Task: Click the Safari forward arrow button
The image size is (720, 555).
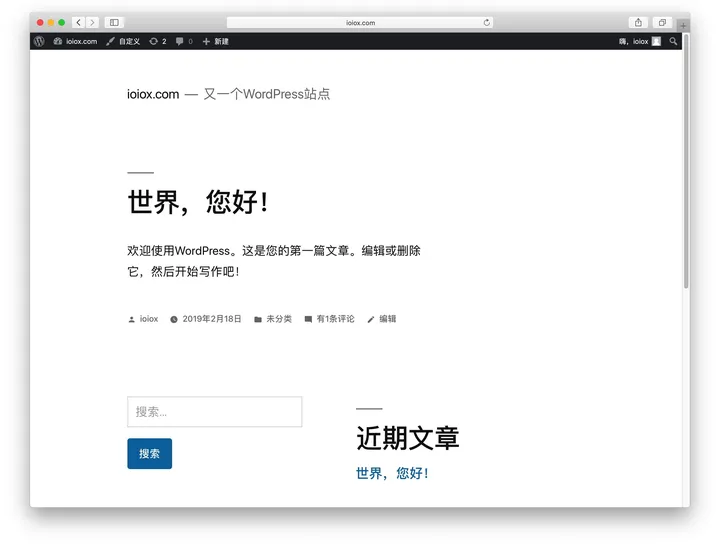Action: [x=92, y=22]
